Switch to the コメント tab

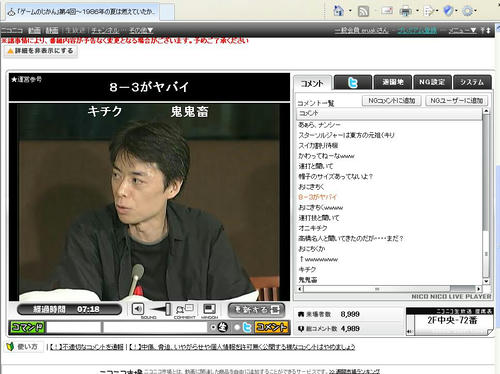312,83
